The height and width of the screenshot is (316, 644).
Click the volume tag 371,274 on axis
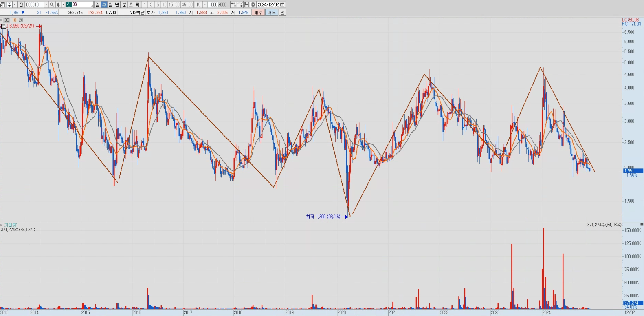[x=633, y=303]
